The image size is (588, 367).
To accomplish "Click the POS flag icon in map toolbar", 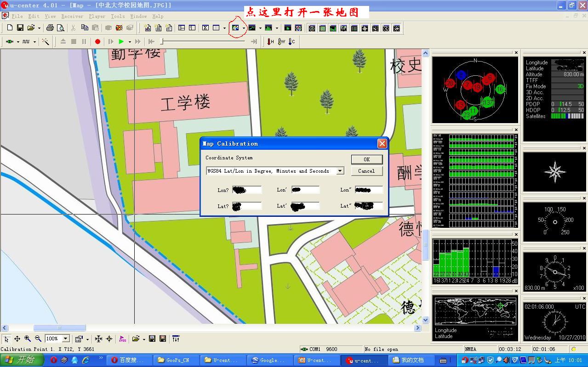I will coord(122,339).
